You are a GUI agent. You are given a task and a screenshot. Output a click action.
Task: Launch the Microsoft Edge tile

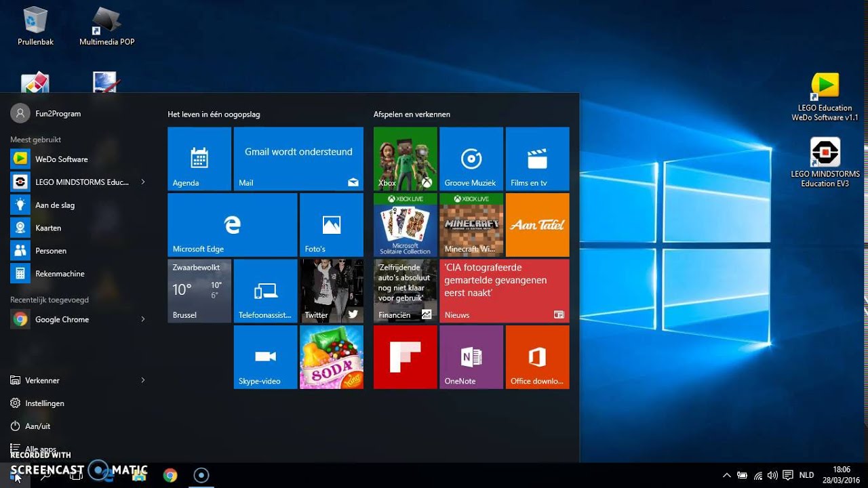pos(232,224)
